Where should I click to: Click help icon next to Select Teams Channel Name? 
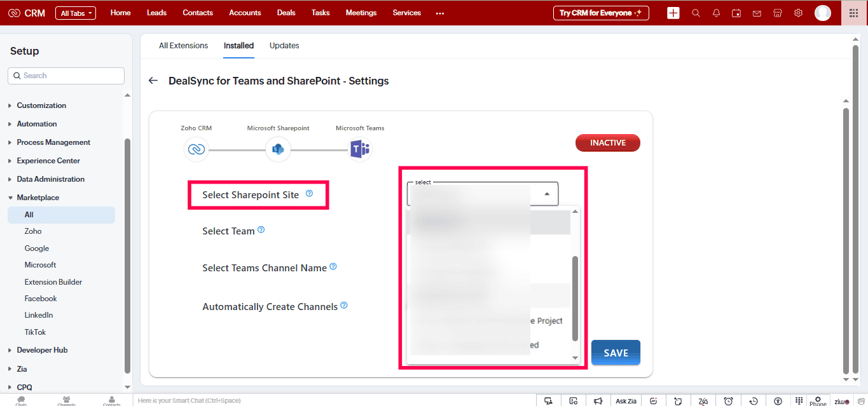[333, 267]
